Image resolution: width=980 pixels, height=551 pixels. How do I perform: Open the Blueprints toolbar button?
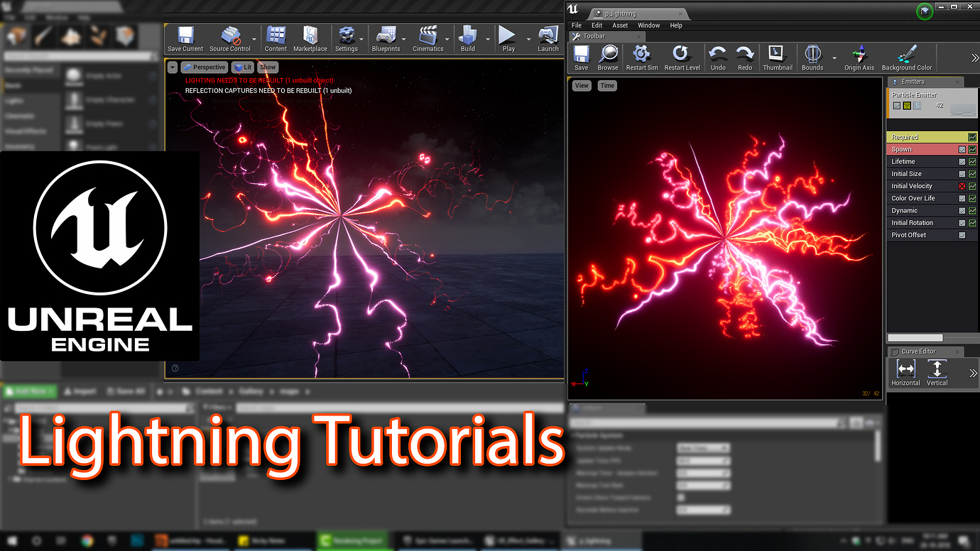tap(386, 39)
